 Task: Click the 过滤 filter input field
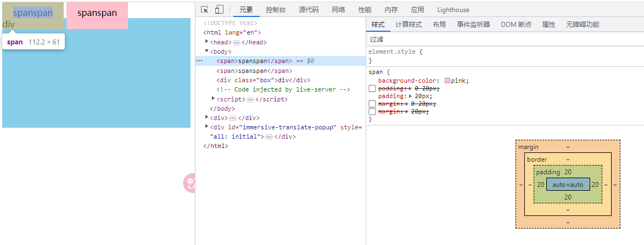[494, 39]
